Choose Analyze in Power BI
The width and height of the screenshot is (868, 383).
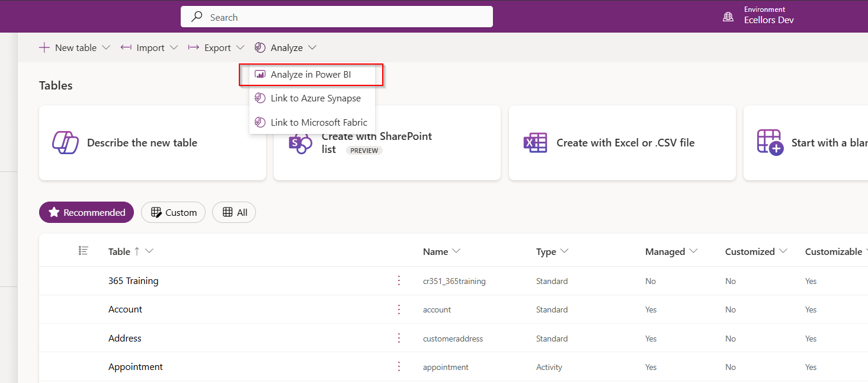pos(310,75)
